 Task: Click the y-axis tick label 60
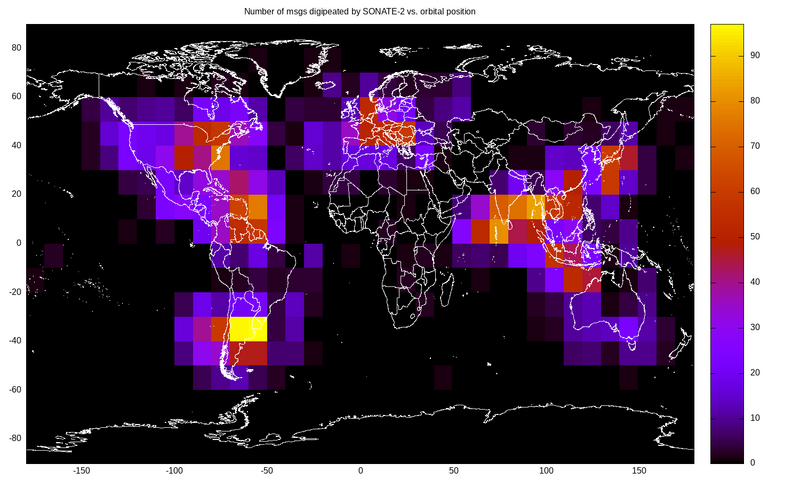[14, 97]
